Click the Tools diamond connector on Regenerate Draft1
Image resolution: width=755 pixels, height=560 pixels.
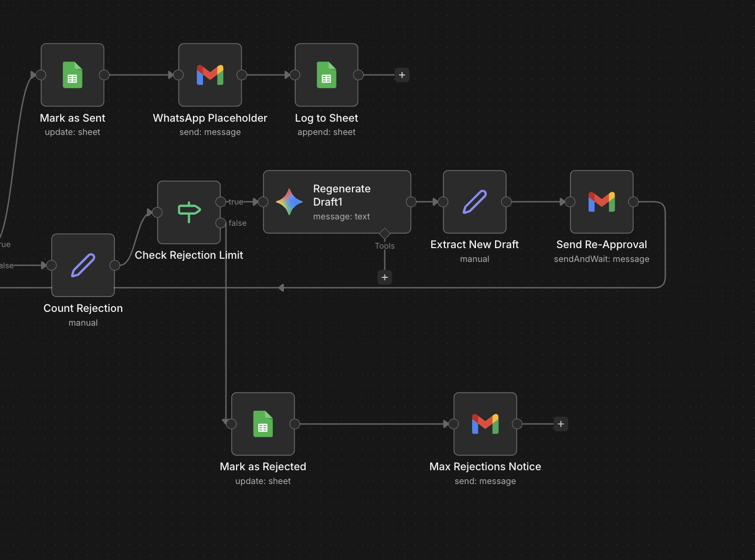coord(385,233)
